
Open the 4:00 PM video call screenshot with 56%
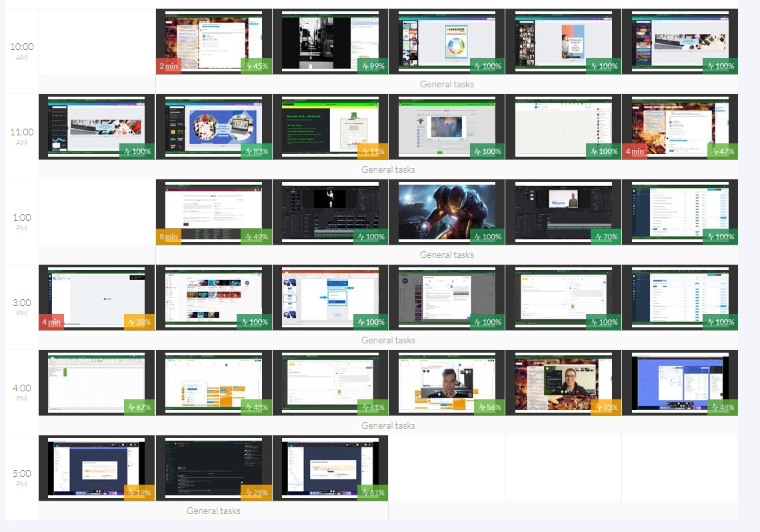[447, 382]
